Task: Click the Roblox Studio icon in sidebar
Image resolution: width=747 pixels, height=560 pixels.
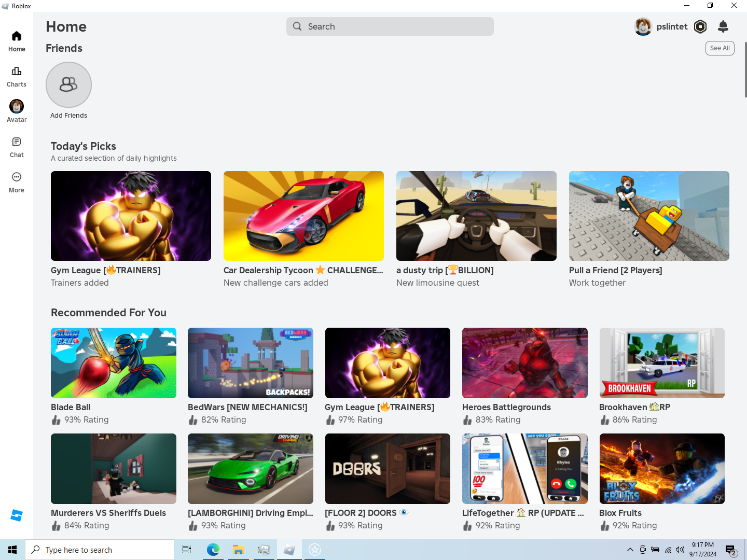Action: pos(17,515)
